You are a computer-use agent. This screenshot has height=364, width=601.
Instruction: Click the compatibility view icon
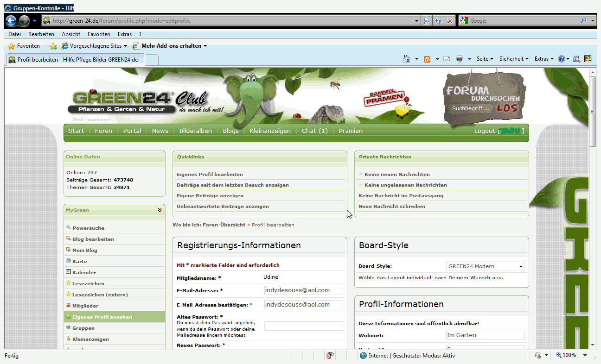[427, 21]
